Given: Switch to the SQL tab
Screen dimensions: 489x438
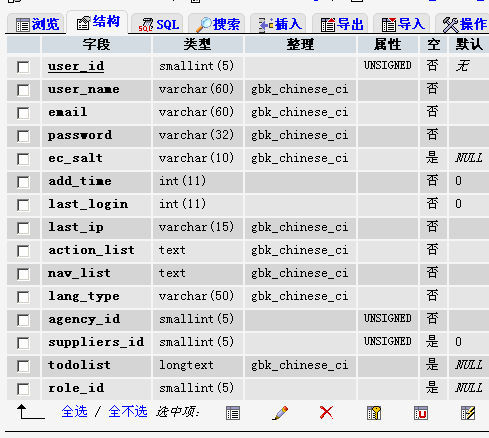Looking at the screenshot, I should pos(158,24).
